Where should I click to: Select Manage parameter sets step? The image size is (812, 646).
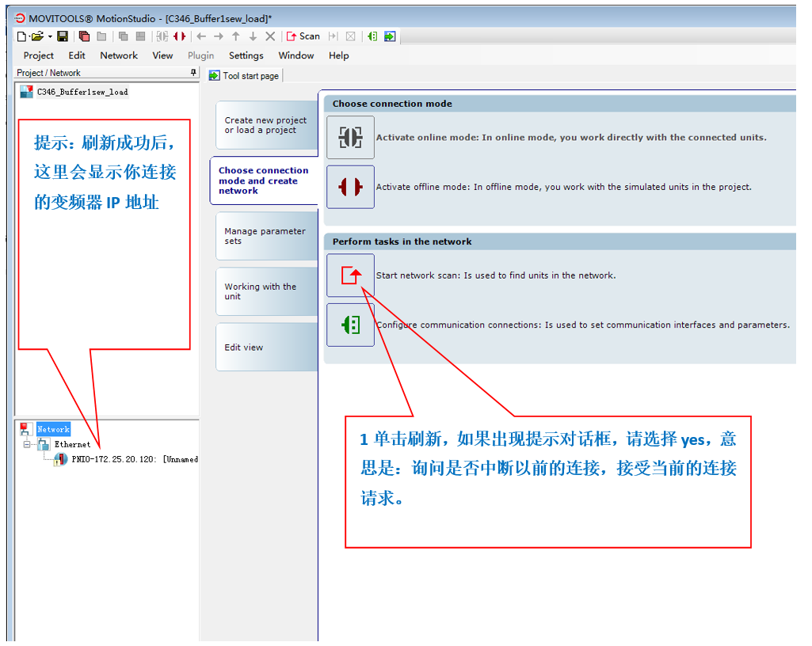click(x=265, y=236)
